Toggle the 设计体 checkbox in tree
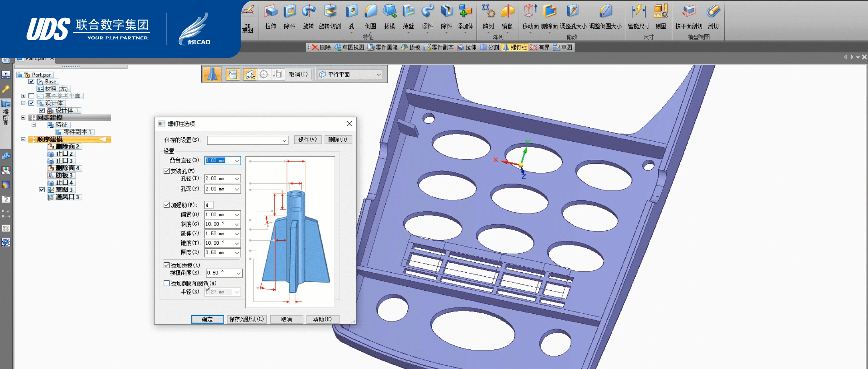The image size is (868, 369). 31,103
